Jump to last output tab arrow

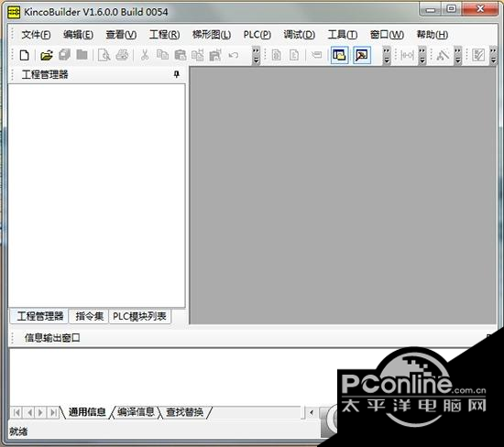(x=53, y=412)
